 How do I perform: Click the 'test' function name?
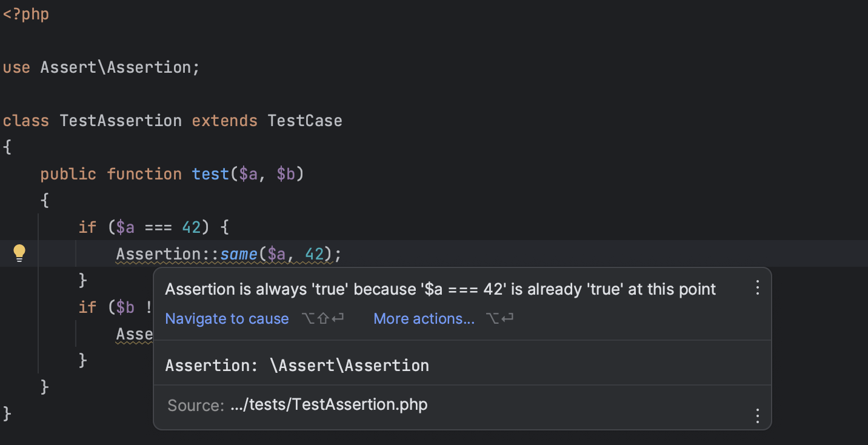pos(210,174)
